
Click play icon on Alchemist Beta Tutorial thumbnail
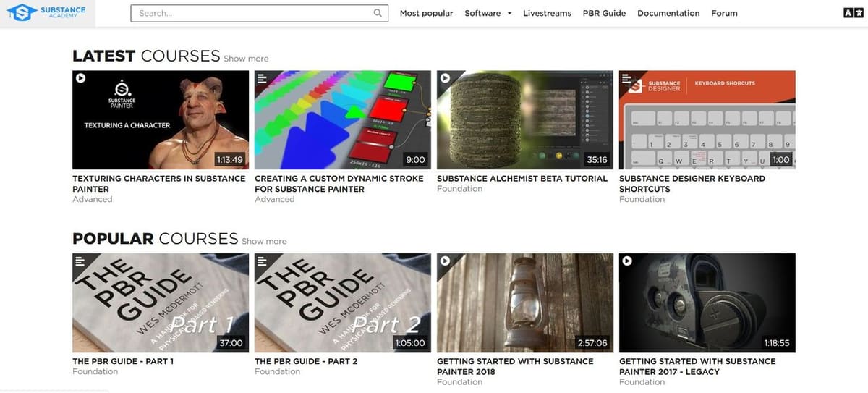click(445, 78)
